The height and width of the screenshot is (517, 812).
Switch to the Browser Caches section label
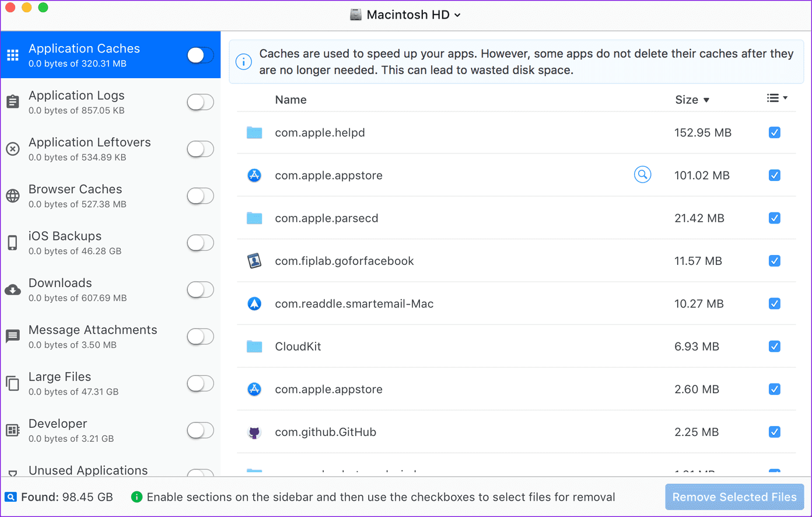(75, 189)
